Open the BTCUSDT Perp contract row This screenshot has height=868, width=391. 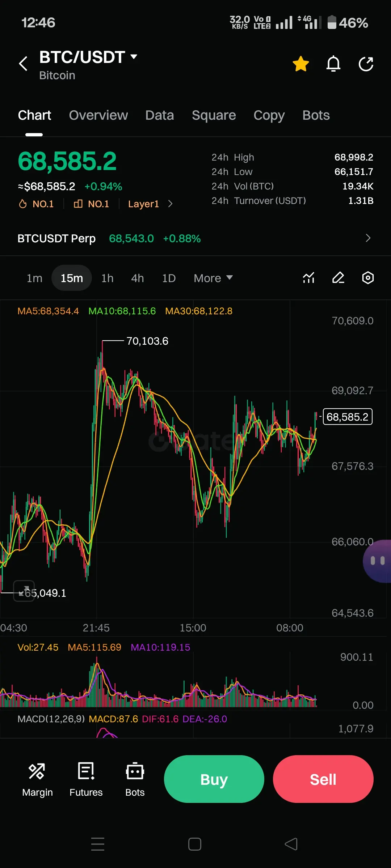click(x=195, y=238)
